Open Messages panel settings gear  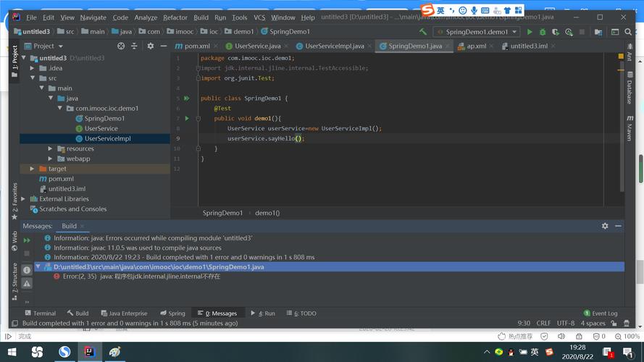tap(605, 226)
